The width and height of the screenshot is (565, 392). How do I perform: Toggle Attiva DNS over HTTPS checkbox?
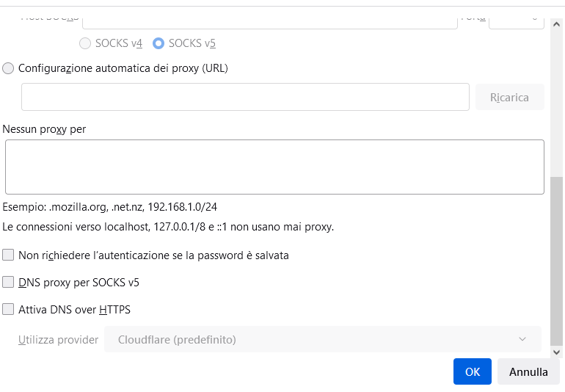coord(8,309)
